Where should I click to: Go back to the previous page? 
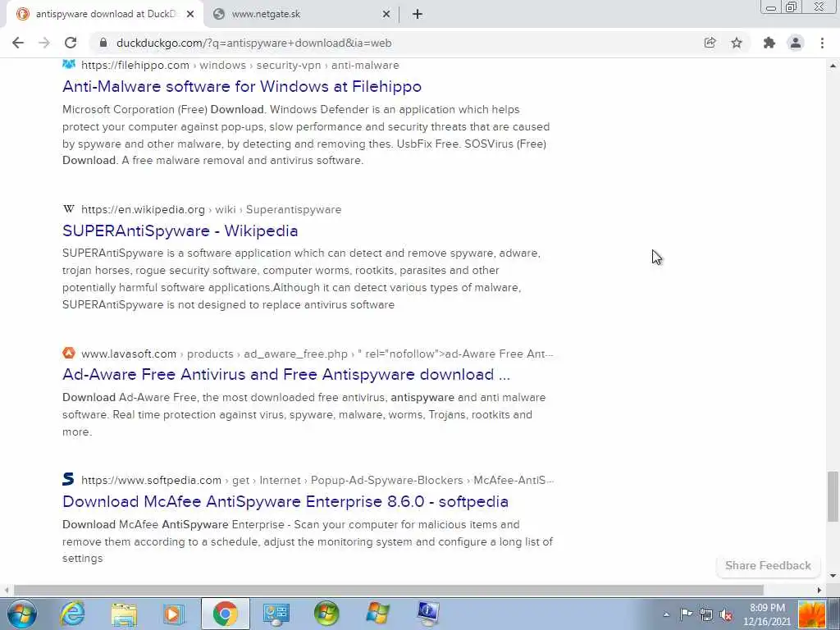[18, 43]
